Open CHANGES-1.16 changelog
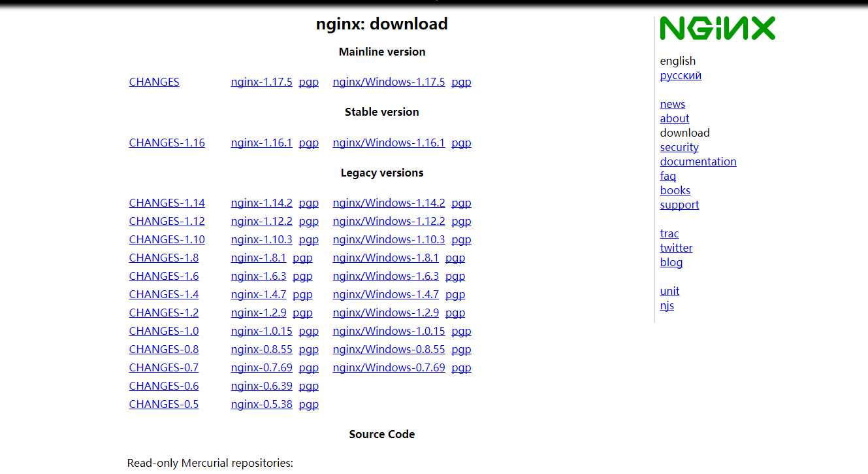The width and height of the screenshot is (868, 474). tap(167, 143)
